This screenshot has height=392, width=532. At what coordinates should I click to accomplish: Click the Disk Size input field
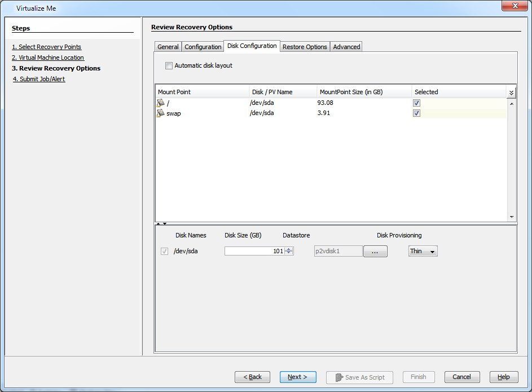[x=254, y=252]
